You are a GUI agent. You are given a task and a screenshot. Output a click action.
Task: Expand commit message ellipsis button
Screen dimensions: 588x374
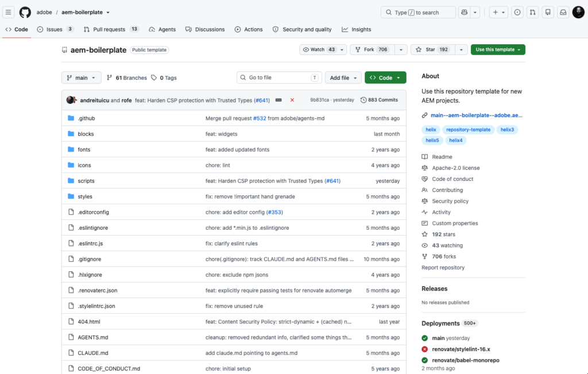(x=278, y=100)
